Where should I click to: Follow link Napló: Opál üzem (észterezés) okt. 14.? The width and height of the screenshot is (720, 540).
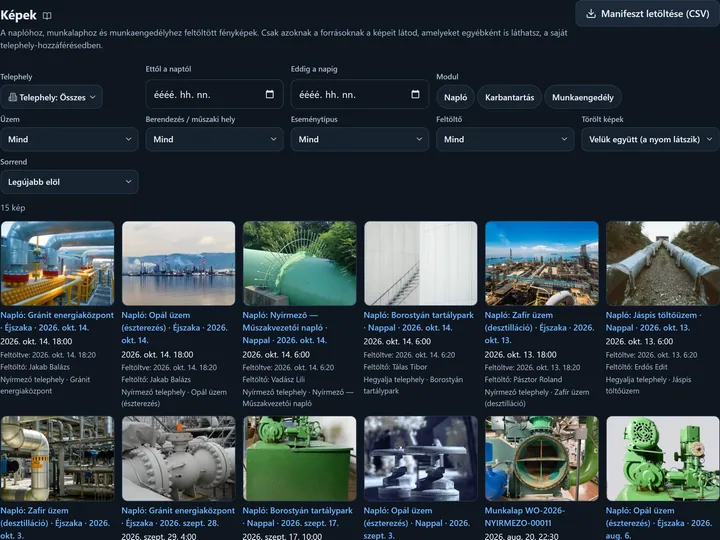[174, 328]
